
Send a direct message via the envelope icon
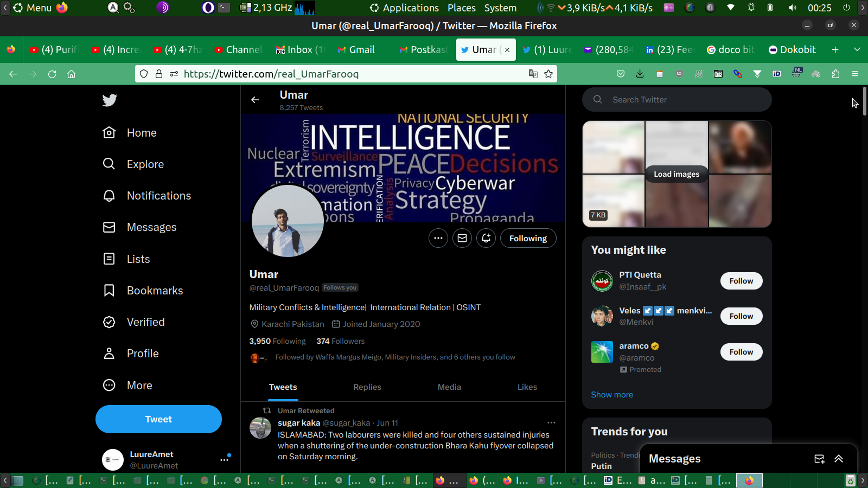point(462,238)
